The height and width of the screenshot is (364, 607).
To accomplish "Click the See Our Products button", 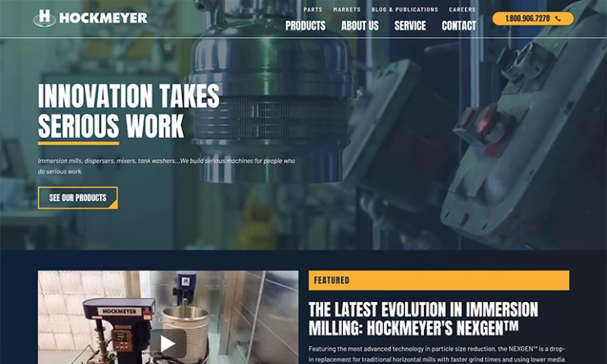I will click(x=78, y=198).
